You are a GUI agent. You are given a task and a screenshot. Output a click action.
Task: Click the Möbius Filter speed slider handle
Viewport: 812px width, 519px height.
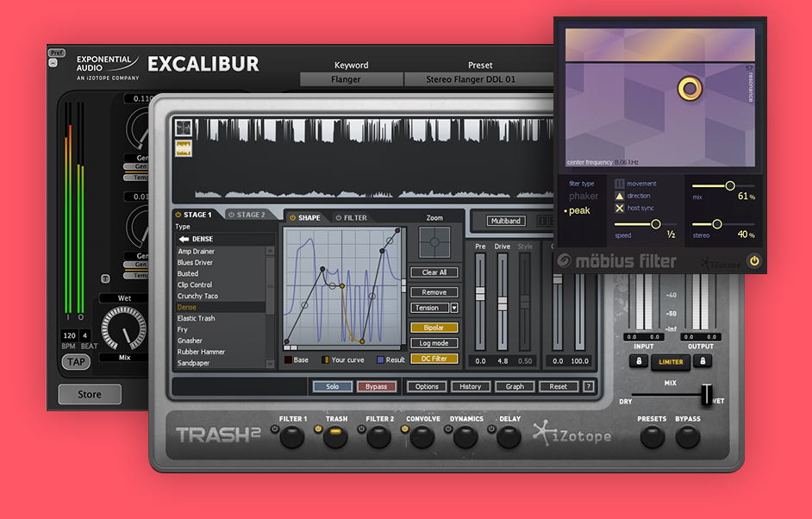(x=656, y=224)
